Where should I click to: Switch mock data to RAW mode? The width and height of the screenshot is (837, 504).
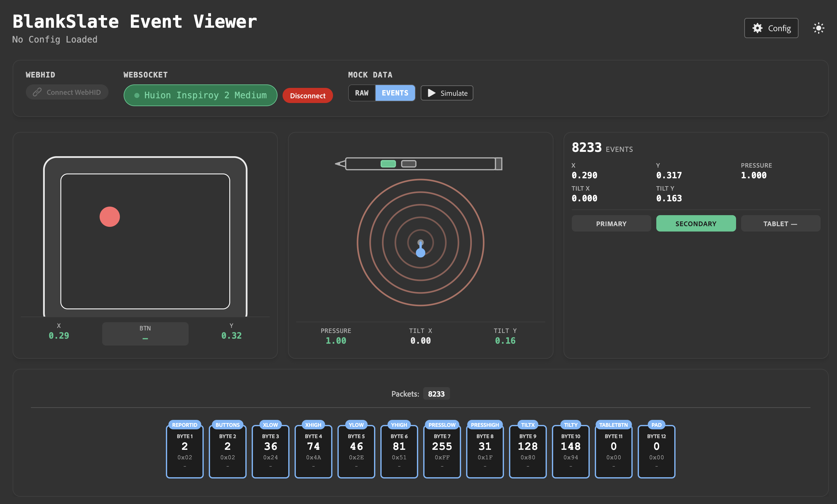click(362, 93)
